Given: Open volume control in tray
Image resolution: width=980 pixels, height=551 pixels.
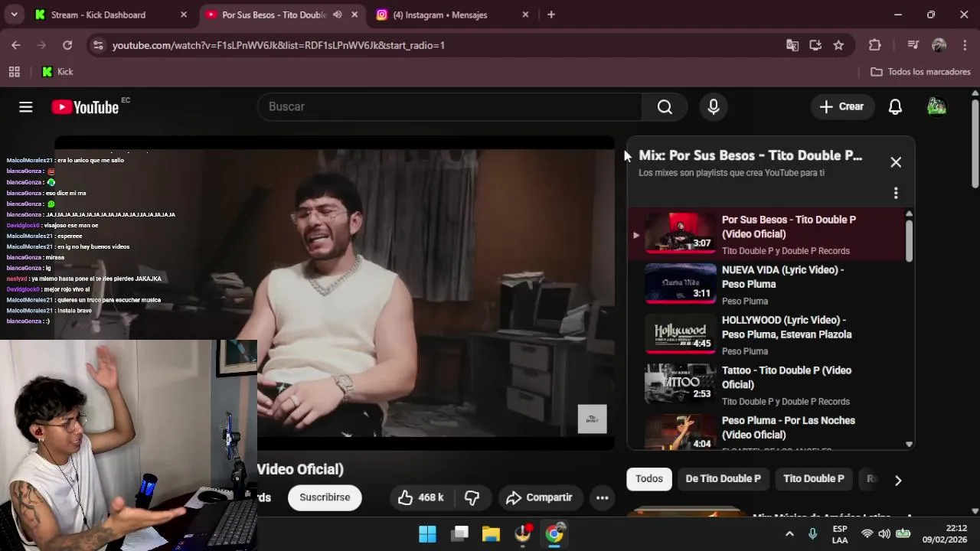Looking at the screenshot, I should [884, 533].
